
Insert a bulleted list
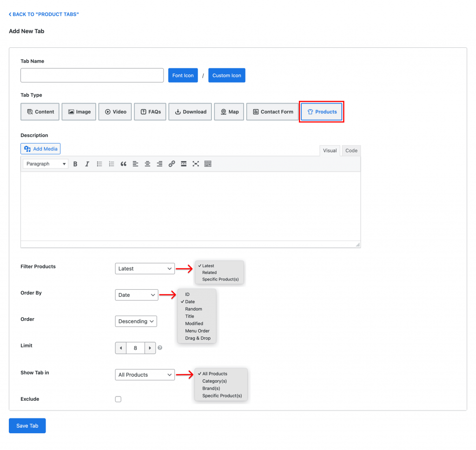point(99,164)
